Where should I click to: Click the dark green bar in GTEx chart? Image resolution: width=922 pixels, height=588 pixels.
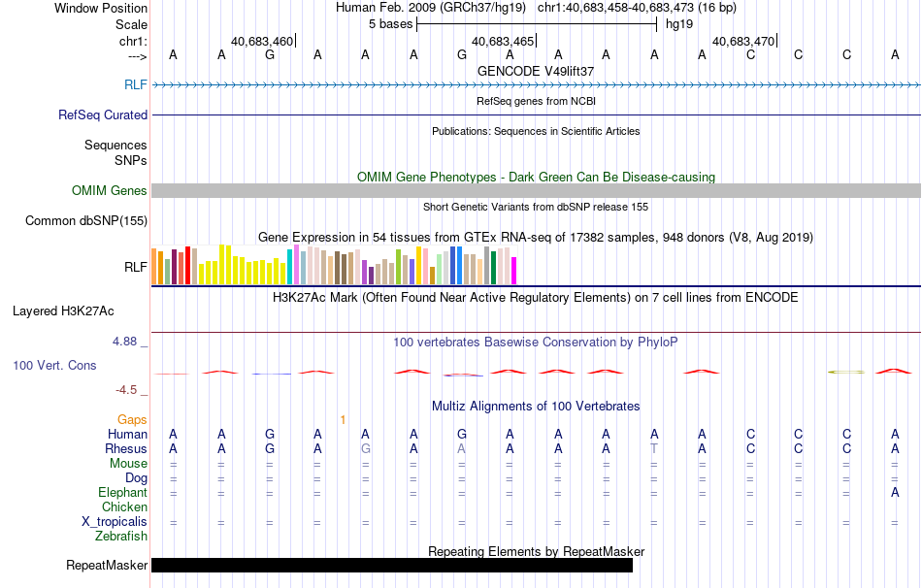(493, 268)
